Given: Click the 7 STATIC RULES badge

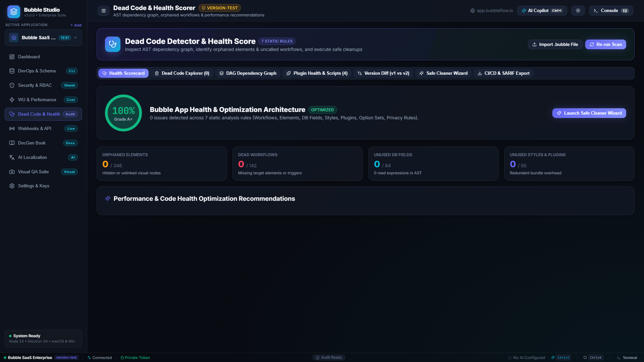Looking at the screenshot, I should [x=277, y=41].
